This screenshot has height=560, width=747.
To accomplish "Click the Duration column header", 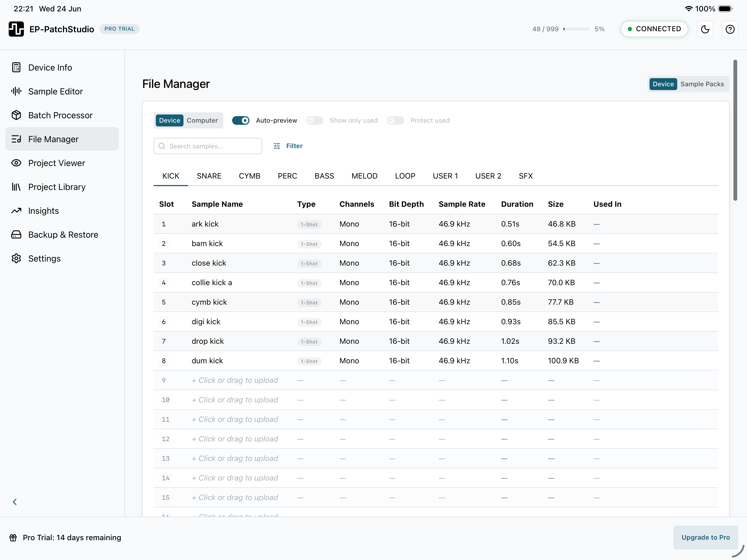I will 517,204.
